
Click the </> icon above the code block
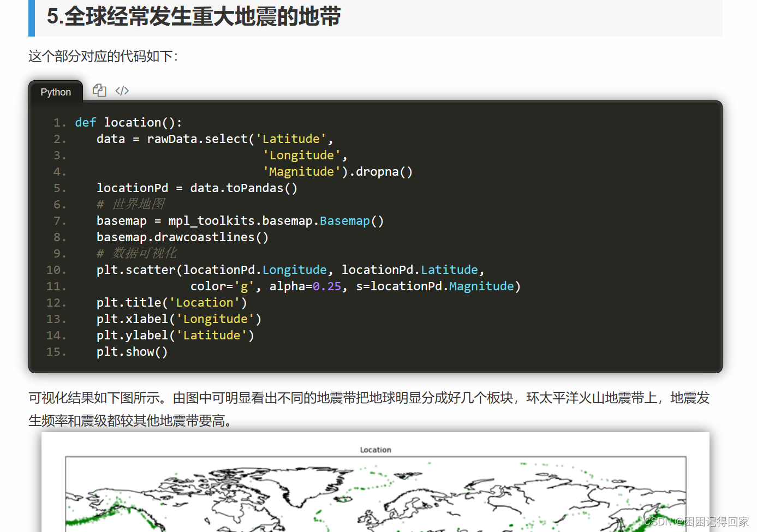click(x=122, y=90)
